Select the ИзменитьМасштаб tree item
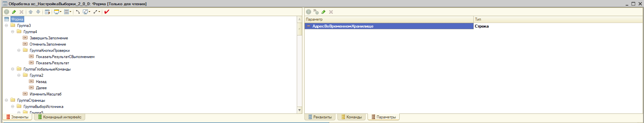This screenshot has height=123, width=644. pos(45,94)
